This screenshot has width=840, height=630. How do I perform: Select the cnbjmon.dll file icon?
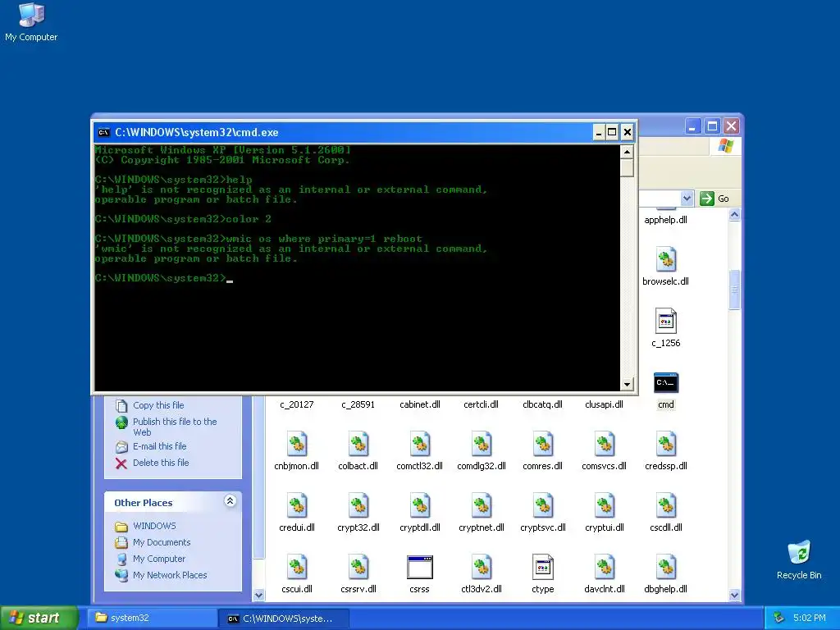pos(297,445)
